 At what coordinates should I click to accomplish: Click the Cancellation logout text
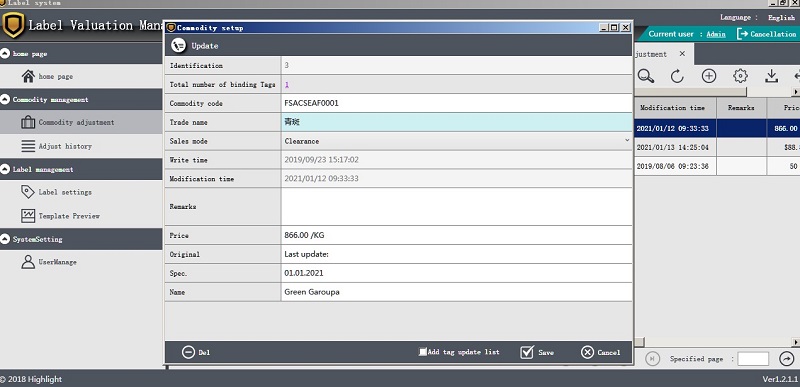pos(773,34)
